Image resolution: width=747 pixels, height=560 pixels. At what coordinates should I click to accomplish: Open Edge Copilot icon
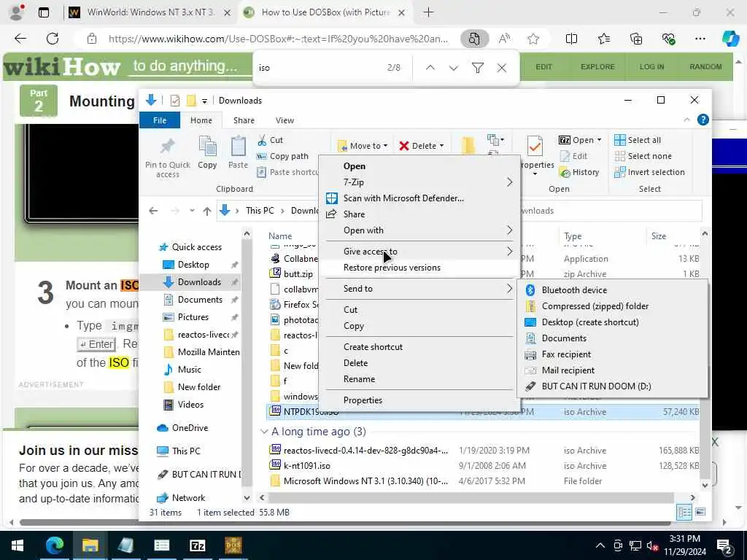(x=730, y=39)
